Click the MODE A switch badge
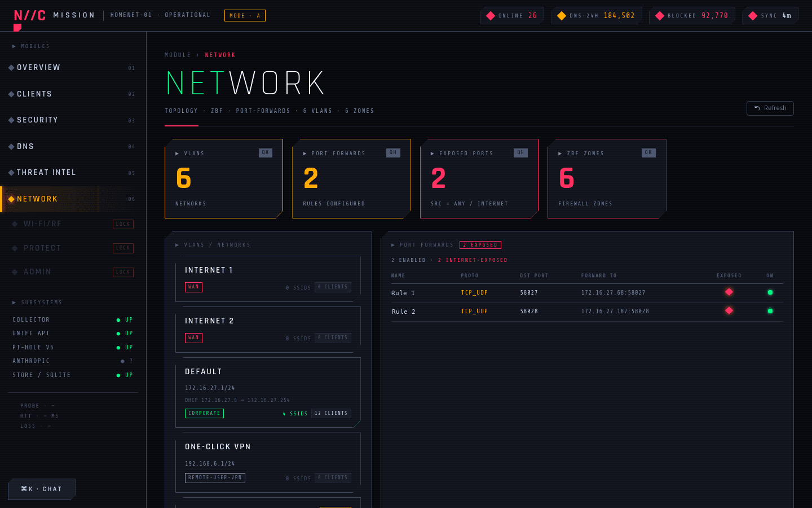 click(x=245, y=16)
